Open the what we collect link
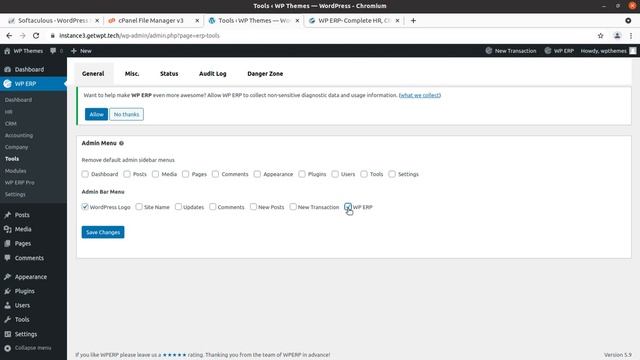 pyautogui.click(x=420, y=95)
